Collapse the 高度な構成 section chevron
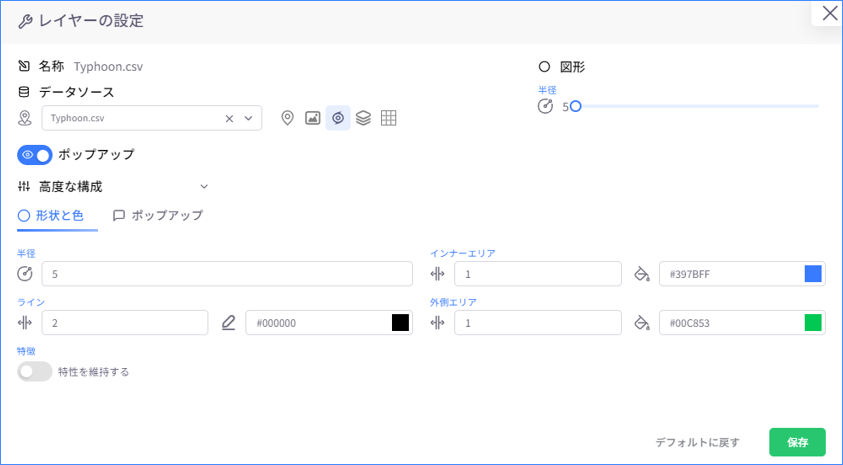Viewport: 843px width, 465px height. pyautogui.click(x=204, y=187)
